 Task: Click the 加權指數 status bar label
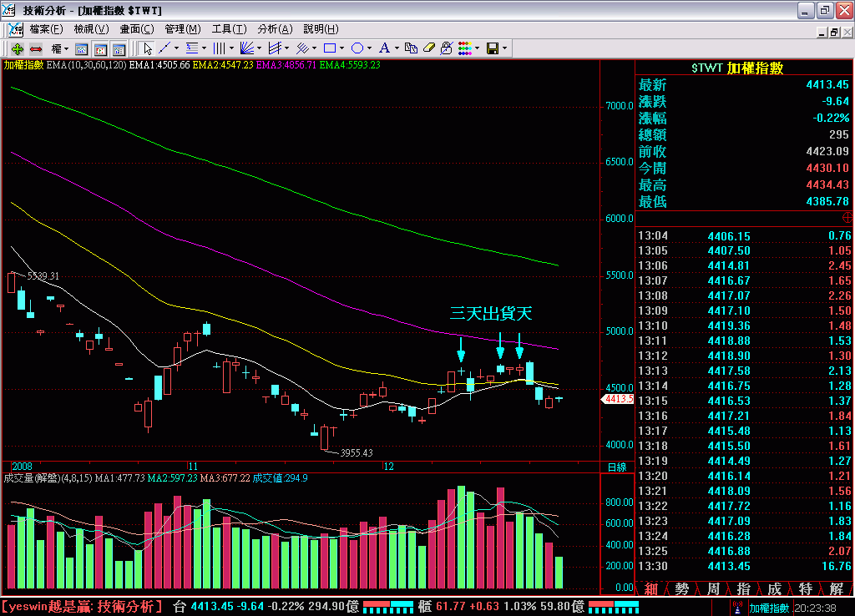769,608
